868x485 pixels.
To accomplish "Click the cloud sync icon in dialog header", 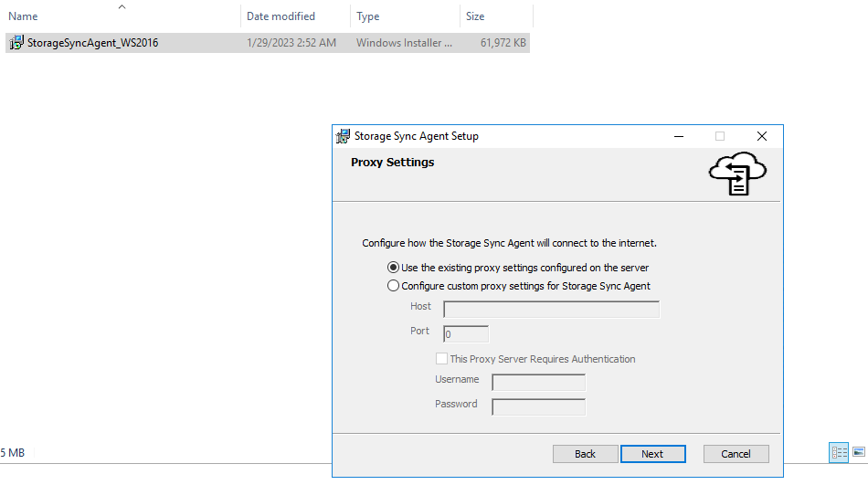I will pos(737,174).
